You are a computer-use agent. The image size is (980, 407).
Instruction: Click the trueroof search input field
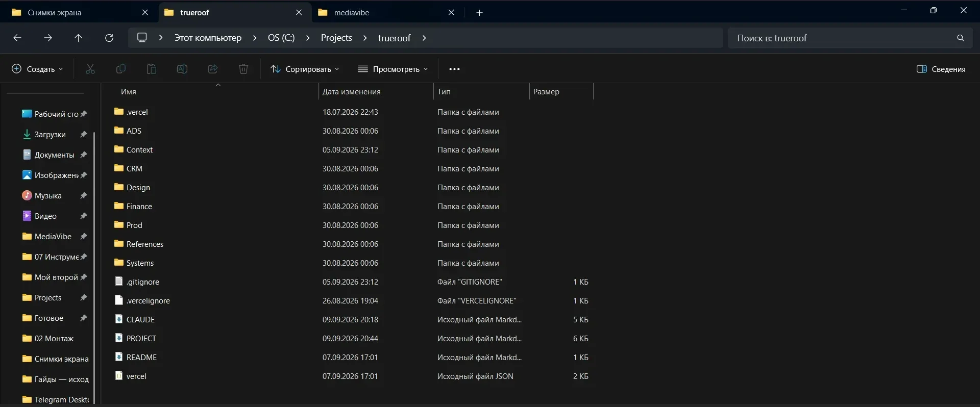(x=842, y=38)
